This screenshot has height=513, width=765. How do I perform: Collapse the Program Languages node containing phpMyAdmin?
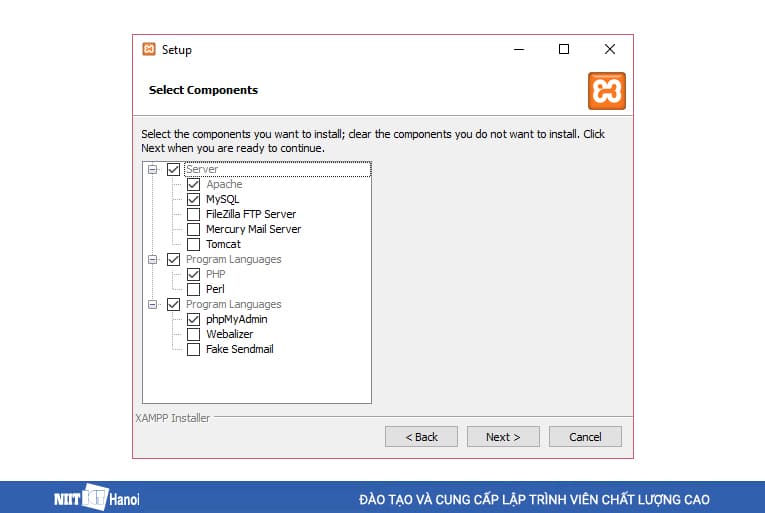click(x=153, y=305)
